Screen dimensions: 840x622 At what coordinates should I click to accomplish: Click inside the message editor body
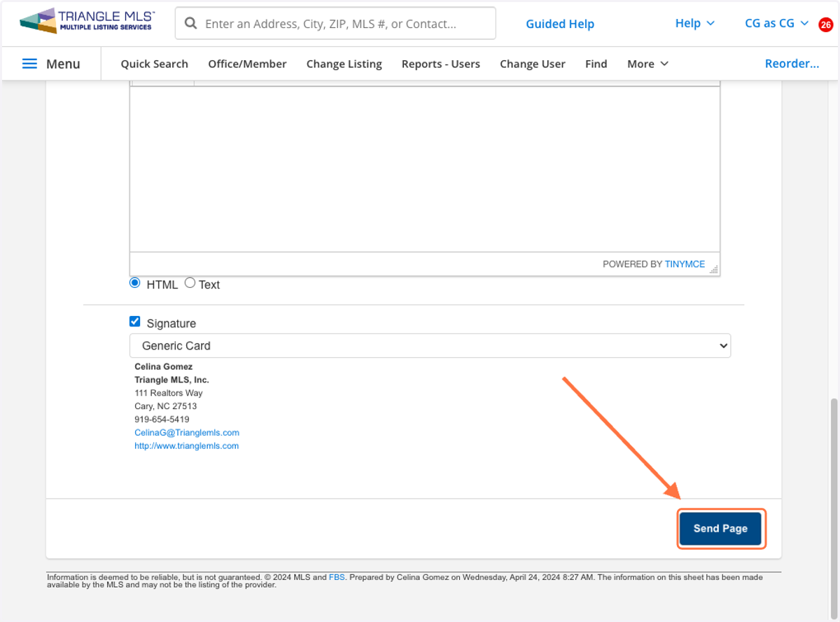(x=424, y=169)
